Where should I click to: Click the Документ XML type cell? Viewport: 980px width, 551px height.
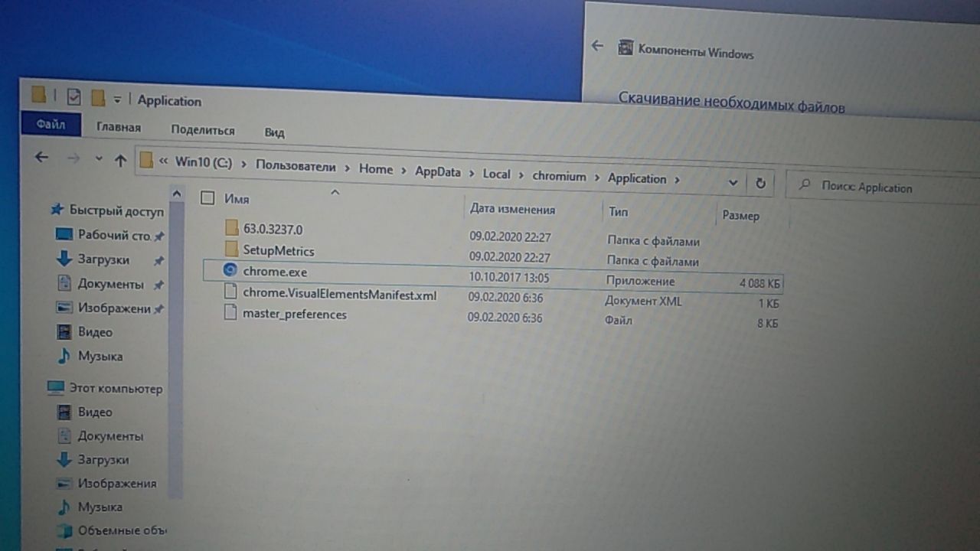[x=643, y=301]
